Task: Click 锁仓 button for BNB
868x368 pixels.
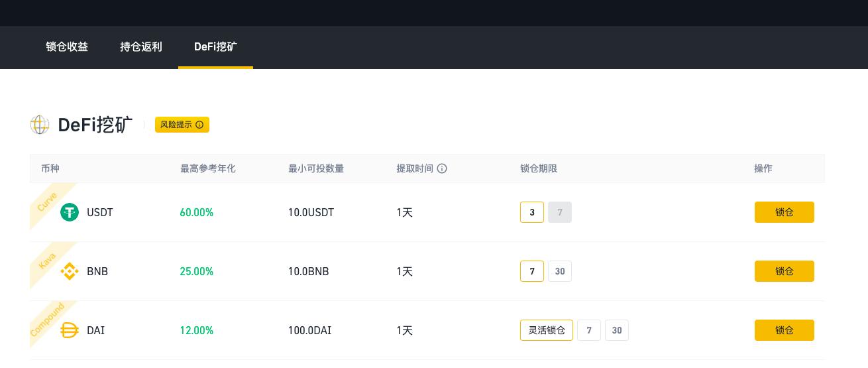Action: point(784,271)
